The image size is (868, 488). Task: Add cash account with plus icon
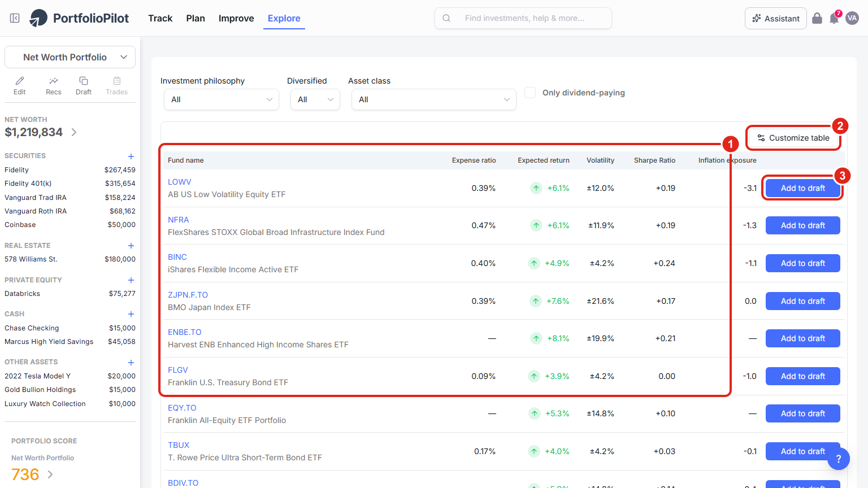[x=131, y=314]
